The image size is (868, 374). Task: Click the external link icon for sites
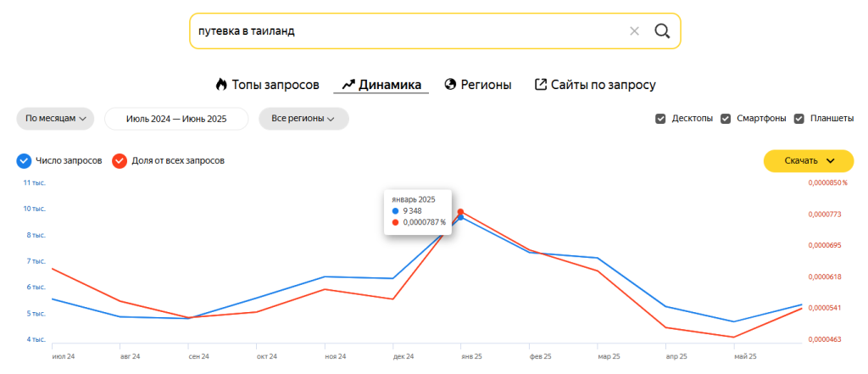[540, 85]
